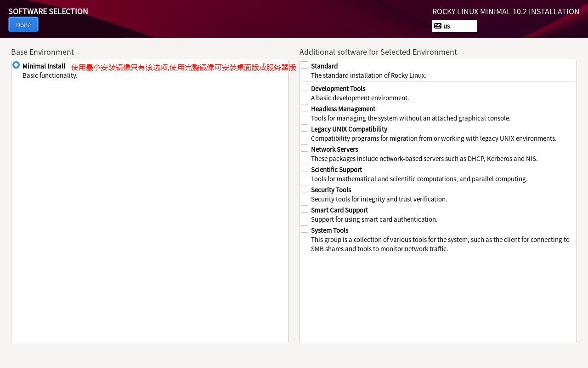The width and height of the screenshot is (588, 368).
Task: Click 'A basic development environment.' description
Action: click(x=360, y=98)
